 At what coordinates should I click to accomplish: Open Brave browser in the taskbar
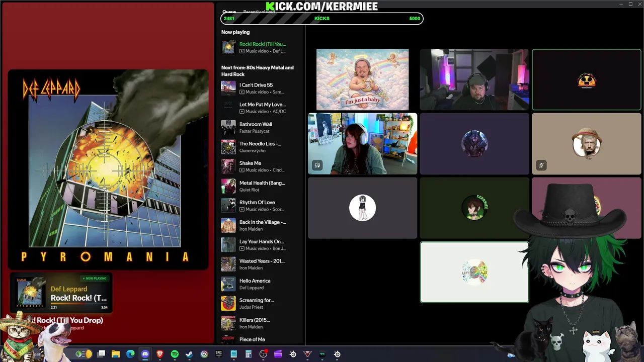160,354
